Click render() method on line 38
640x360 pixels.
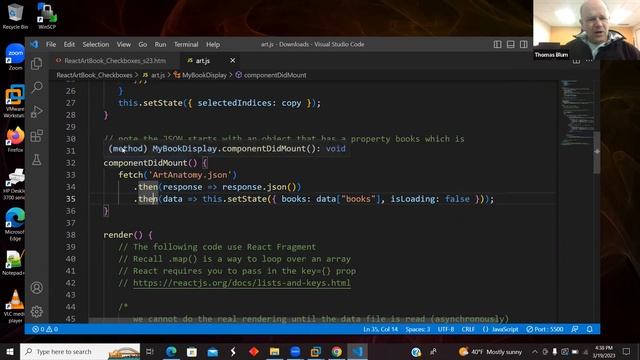123,235
